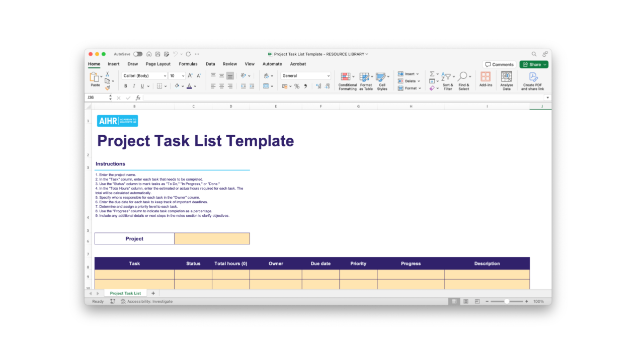Switch to Page Layout view in status bar
The width and height of the screenshot is (644, 362).
pyautogui.click(x=465, y=301)
